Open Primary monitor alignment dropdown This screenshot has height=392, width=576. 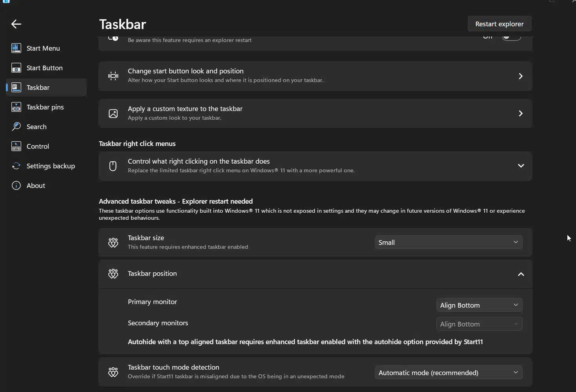pos(479,305)
